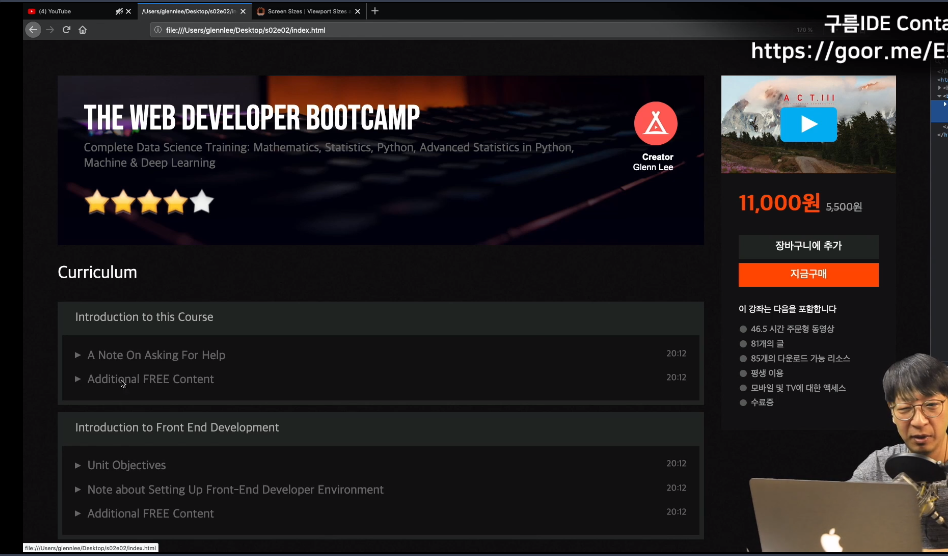Click the Glenn Lee creator name
The width and height of the screenshot is (948, 556).
[653, 167]
